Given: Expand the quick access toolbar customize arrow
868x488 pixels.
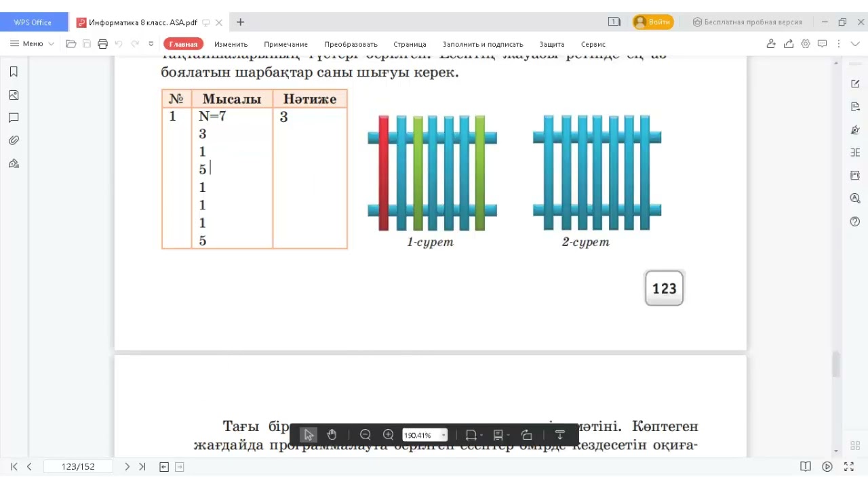Looking at the screenshot, I should tap(151, 44).
